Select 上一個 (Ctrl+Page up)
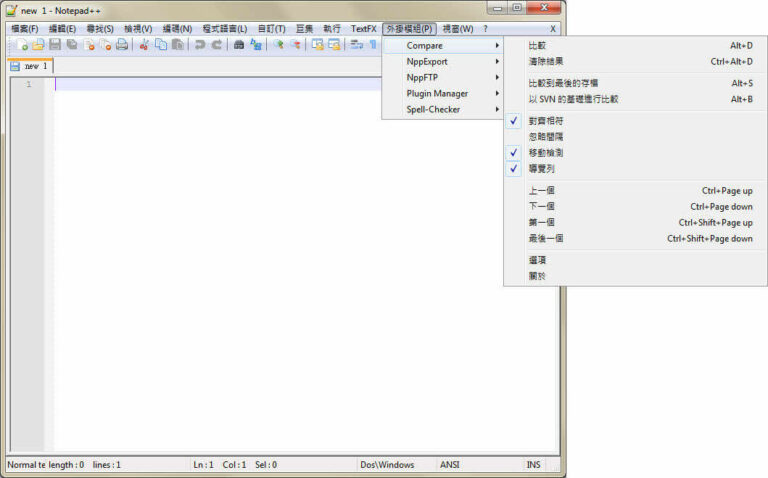 [x=635, y=191]
